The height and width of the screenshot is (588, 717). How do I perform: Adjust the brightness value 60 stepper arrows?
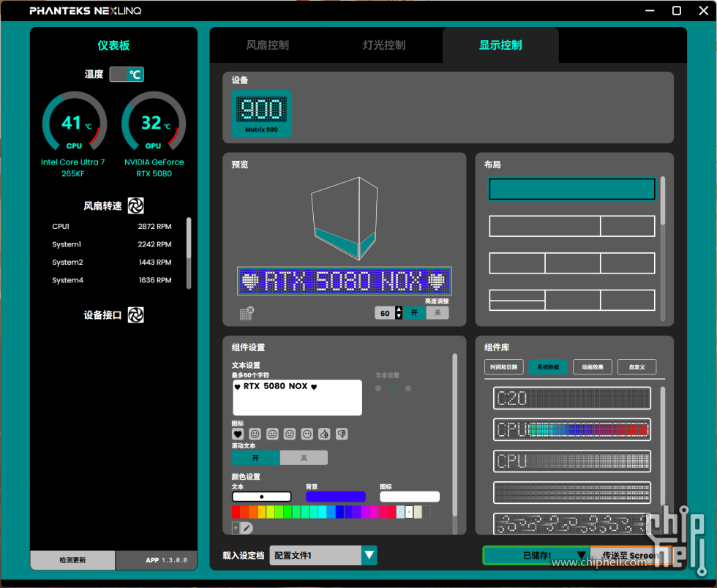pyautogui.click(x=399, y=312)
